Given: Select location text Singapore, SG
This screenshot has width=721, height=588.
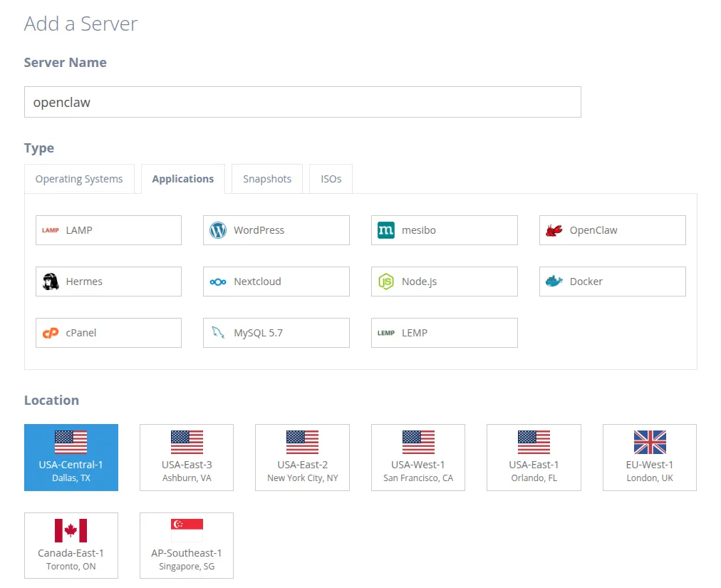Looking at the screenshot, I should (187, 567).
